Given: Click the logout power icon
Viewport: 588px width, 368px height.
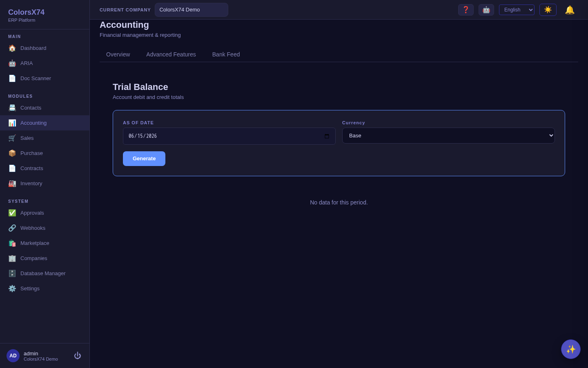Looking at the screenshot, I should coord(78,356).
